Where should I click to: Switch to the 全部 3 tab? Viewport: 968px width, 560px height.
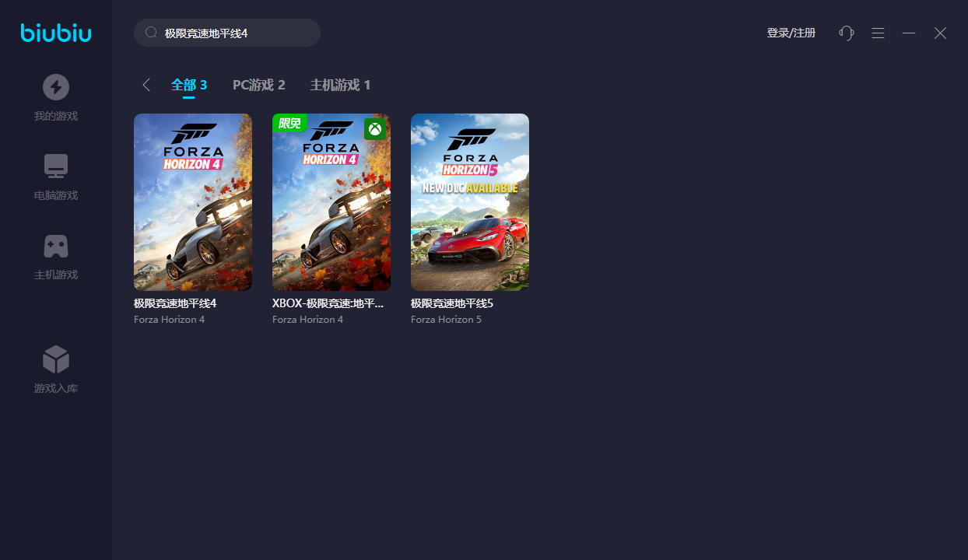pyautogui.click(x=189, y=85)
